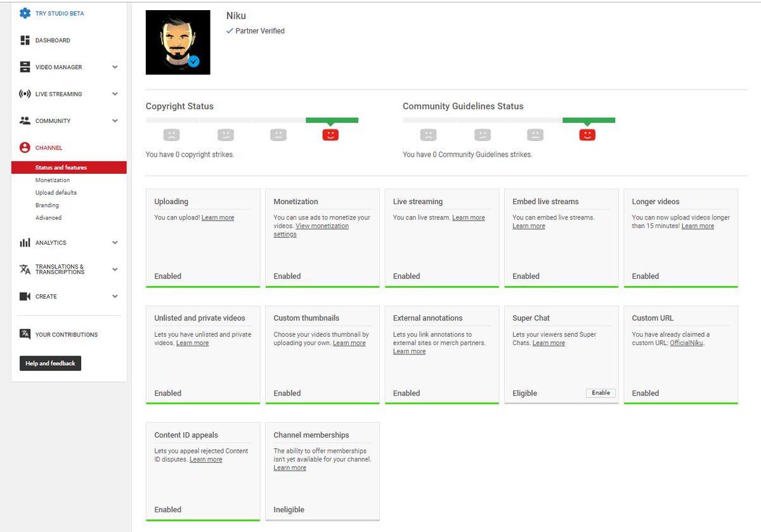Screen dimensions: 761x532
Task: Open the Status and features page
Action: (68, 167)
